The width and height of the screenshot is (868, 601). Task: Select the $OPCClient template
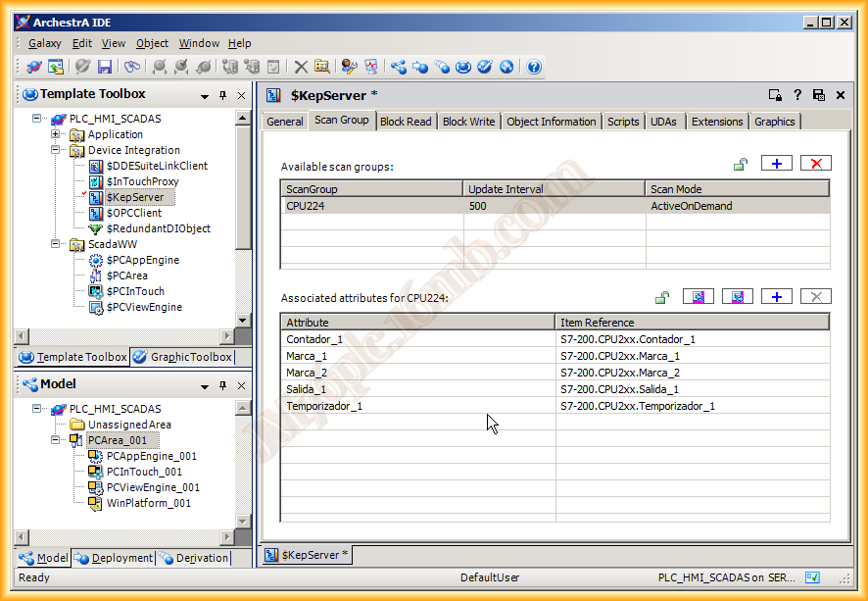point(133,213)
